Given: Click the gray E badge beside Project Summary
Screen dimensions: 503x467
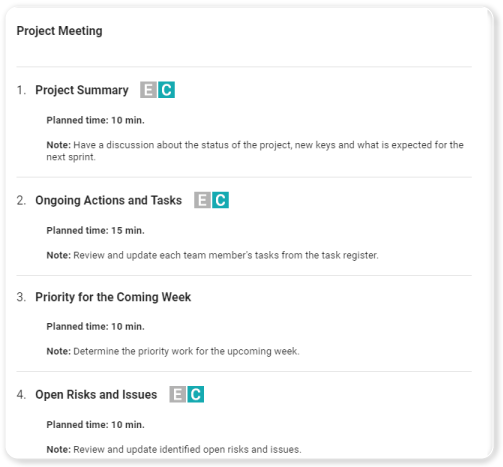Looking at the screenshot, I should click(148, 90).
